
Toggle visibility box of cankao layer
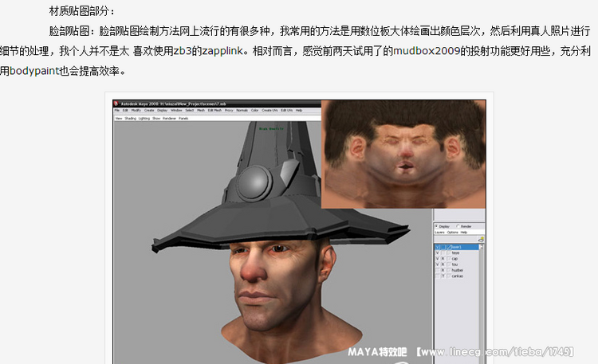[437, 276]
